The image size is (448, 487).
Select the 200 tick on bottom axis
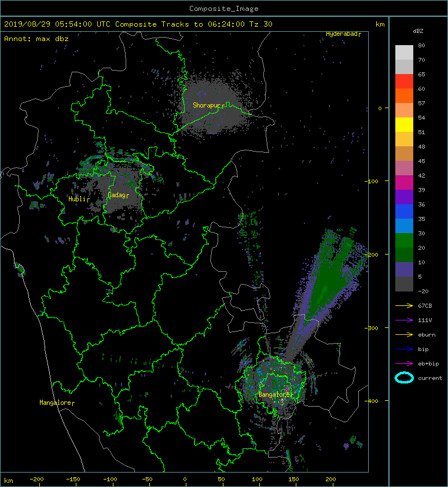331,479
